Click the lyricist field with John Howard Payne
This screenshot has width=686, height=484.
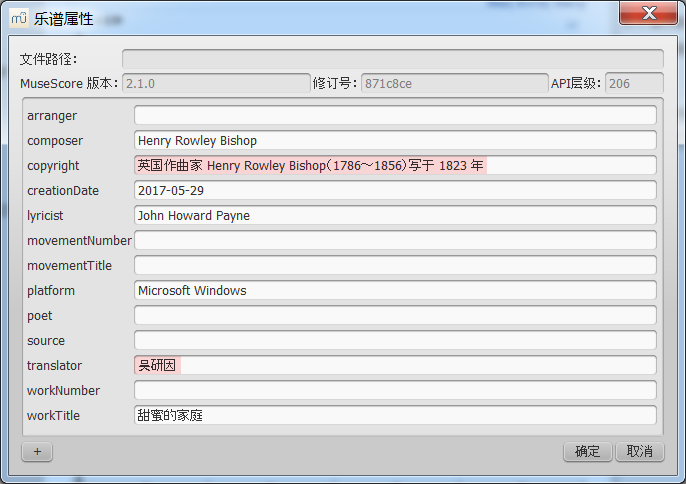[395, 216]
